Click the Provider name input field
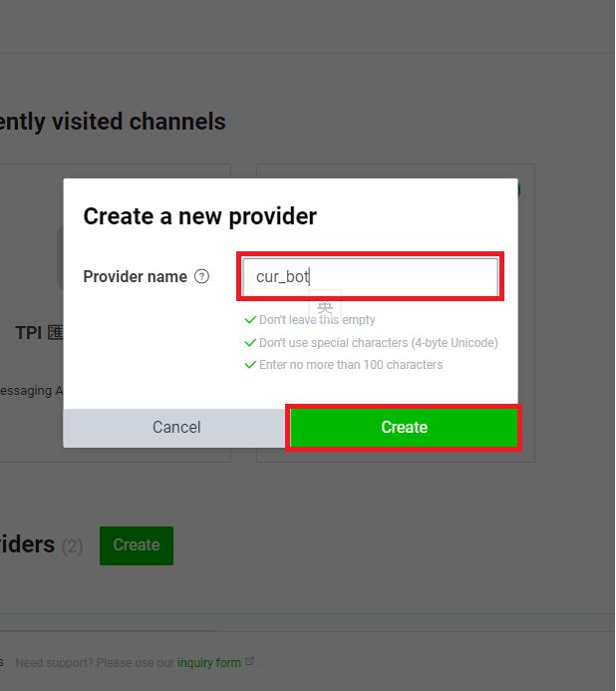616x691 pixels. [x=370, y=277]
